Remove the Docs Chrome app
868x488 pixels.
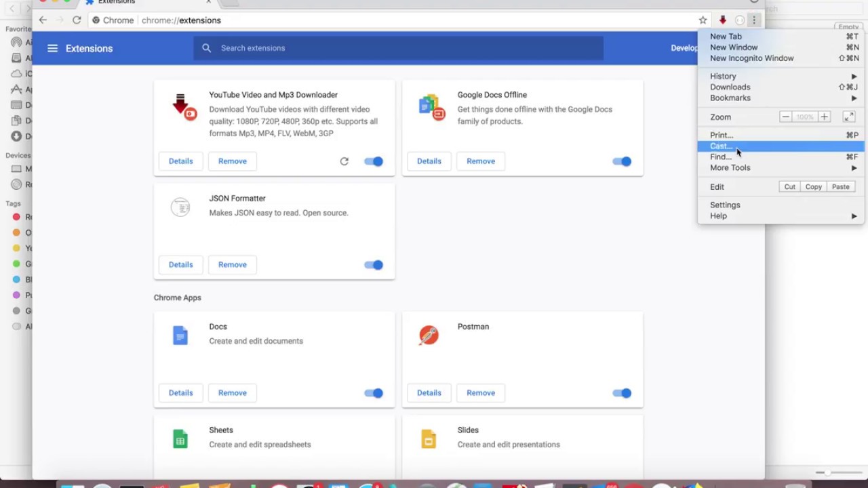tap(233, 393)
